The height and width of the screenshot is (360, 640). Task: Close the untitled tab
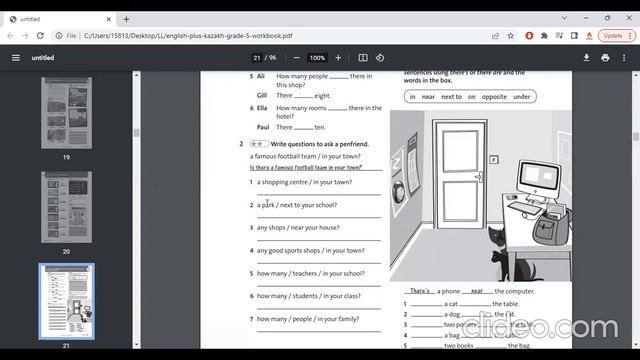109,19
